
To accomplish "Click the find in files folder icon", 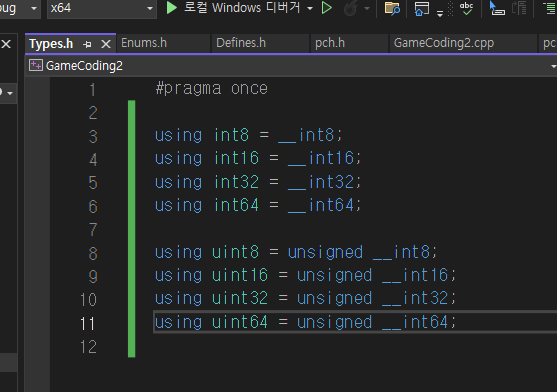I will (x=392, y=8).
